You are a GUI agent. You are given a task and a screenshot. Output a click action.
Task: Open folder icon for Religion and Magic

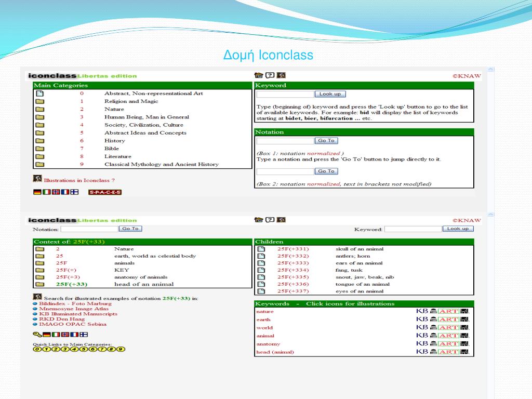[39, 101]
